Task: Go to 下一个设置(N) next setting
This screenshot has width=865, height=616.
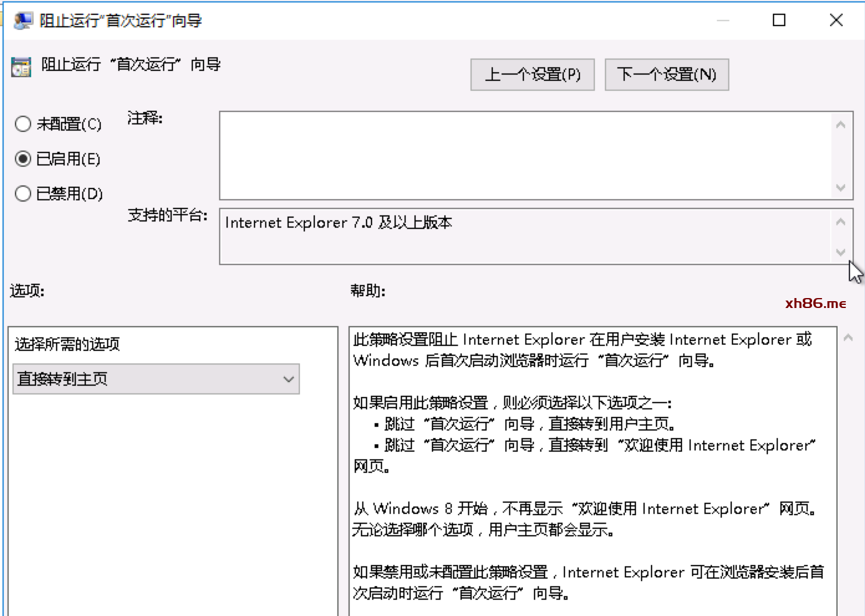Action: coord(666,75)
